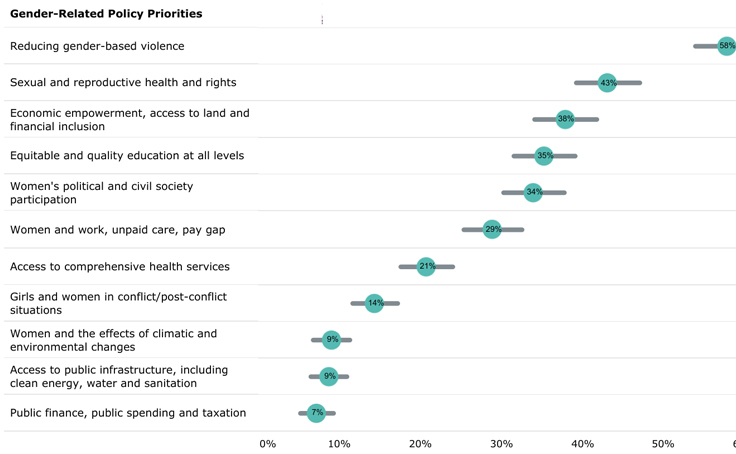Click the 7% public finance marker
736x454 pixels.
click(316, 413)
